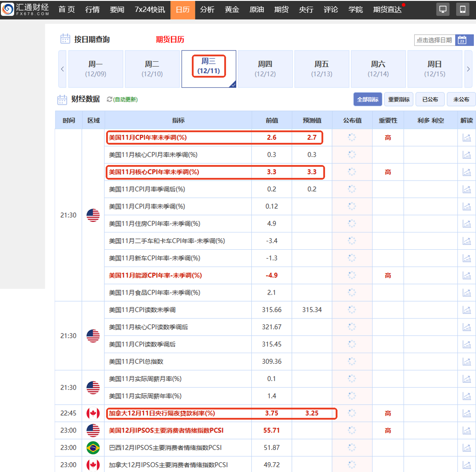Switch filter to 已公布
476x472 pixels.
pos(430,99)
